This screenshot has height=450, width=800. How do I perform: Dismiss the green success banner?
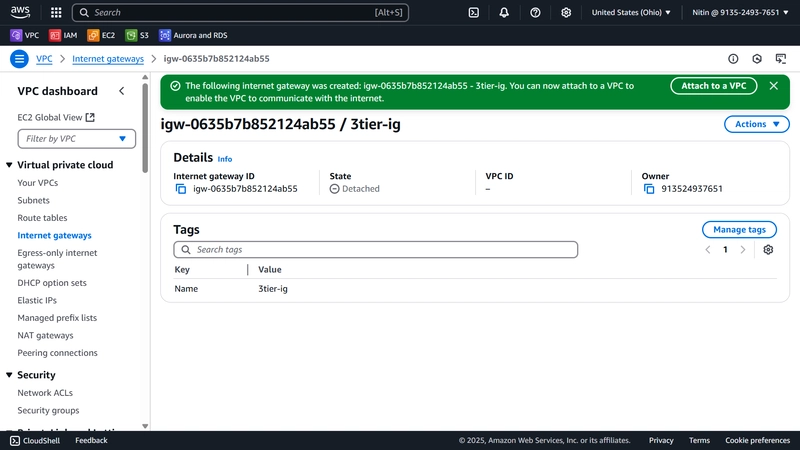tap(773, 86)
